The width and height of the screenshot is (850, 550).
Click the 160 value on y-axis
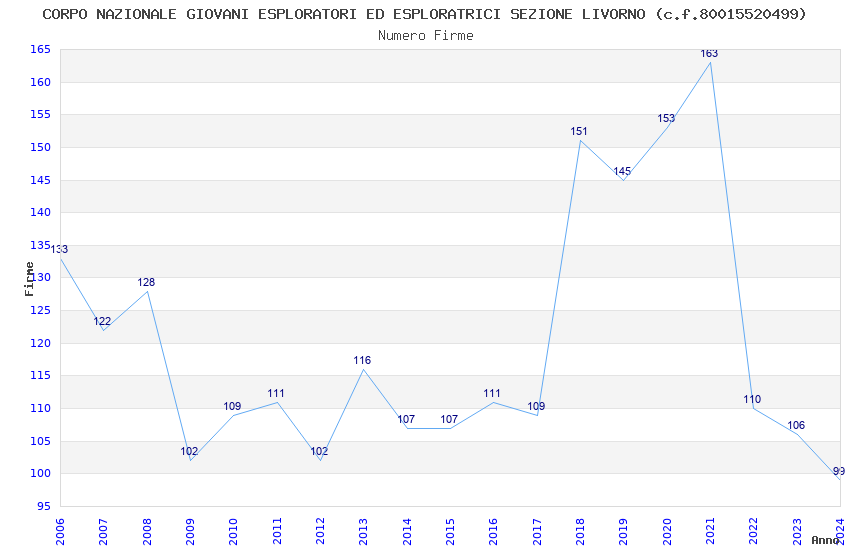coord(40,82)
